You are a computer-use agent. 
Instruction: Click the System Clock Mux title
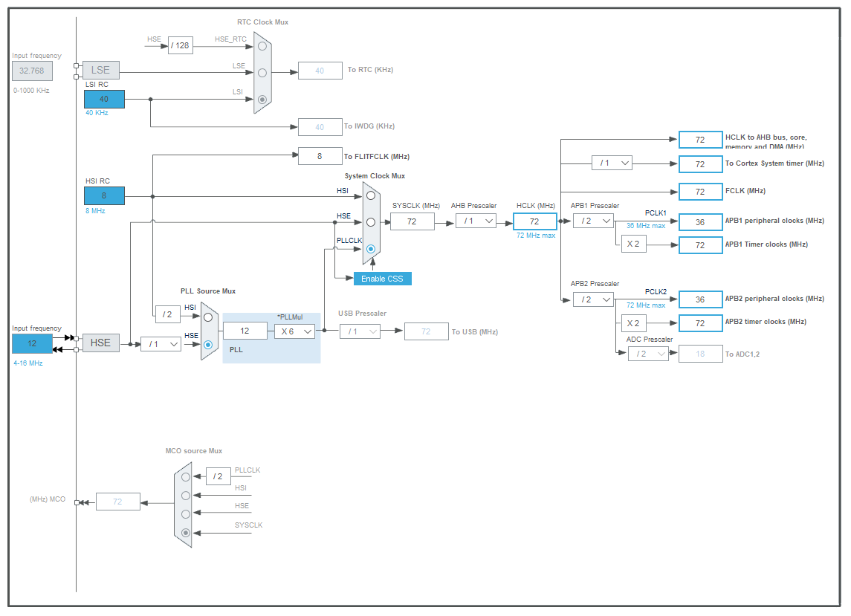click(375, 176)
